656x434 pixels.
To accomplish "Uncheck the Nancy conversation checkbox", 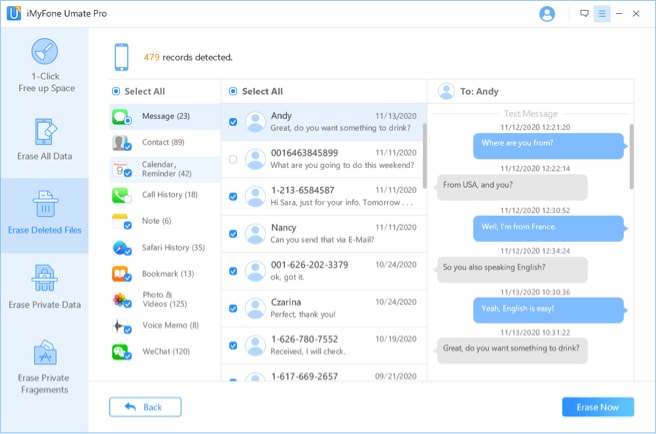I will pos(233,234).
